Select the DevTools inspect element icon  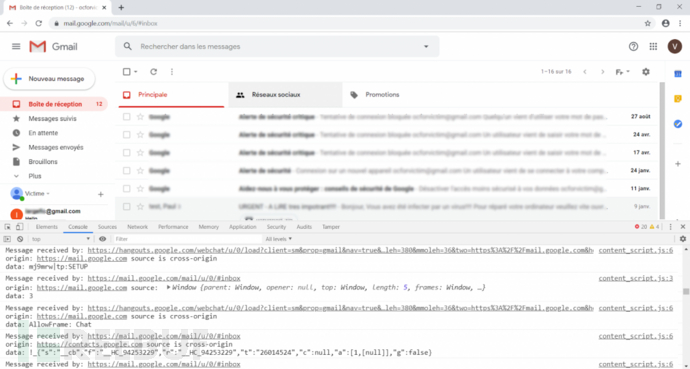tap(7, 227)
